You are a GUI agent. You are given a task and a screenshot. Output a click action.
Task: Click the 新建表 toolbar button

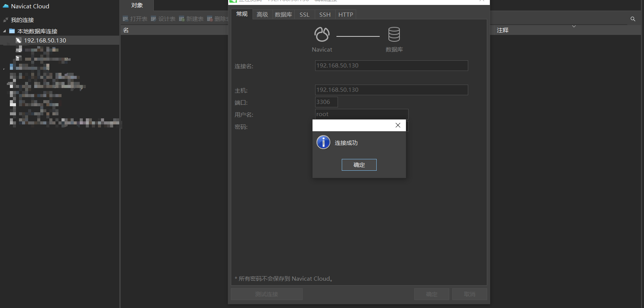pyautogui.click(x=191, y=19)
